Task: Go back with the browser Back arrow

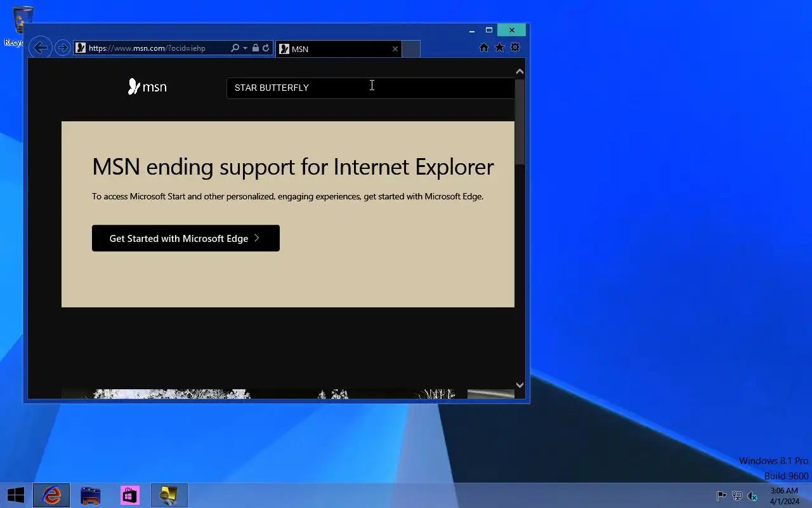Action: (41, 48)
